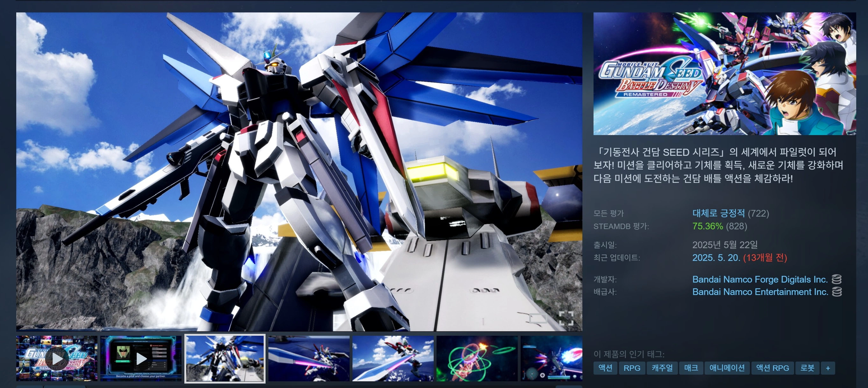
Task: Open publisher Bandai Namco Entertainment Inc. link
Action: (760, 291)
